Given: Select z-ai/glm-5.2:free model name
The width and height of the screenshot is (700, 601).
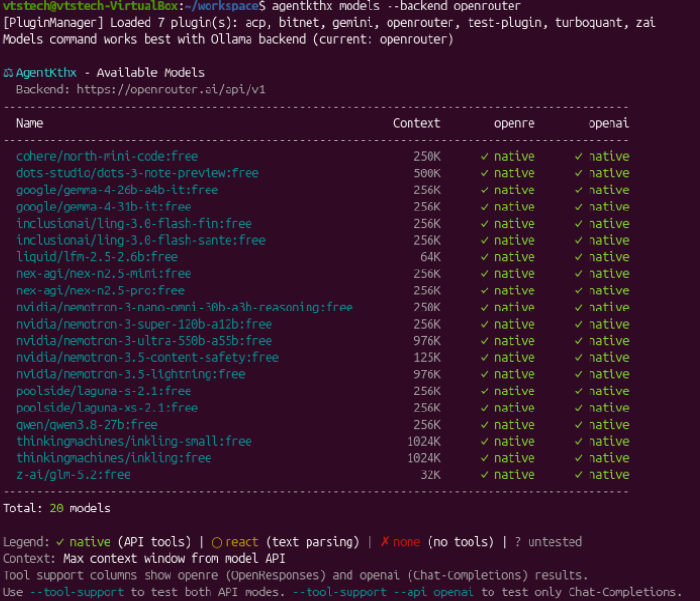Looking at the screenshot, I should coord(73,474).
